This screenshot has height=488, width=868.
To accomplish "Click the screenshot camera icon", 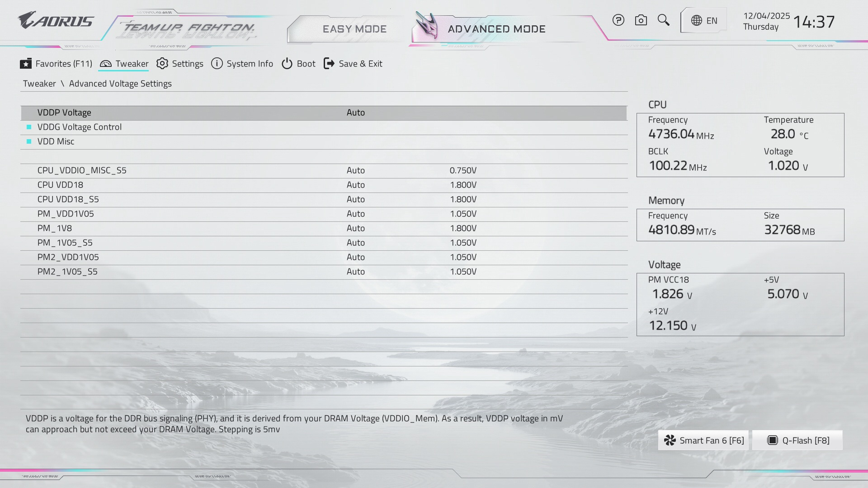I will pyautogui.click(x=641, y=20).
